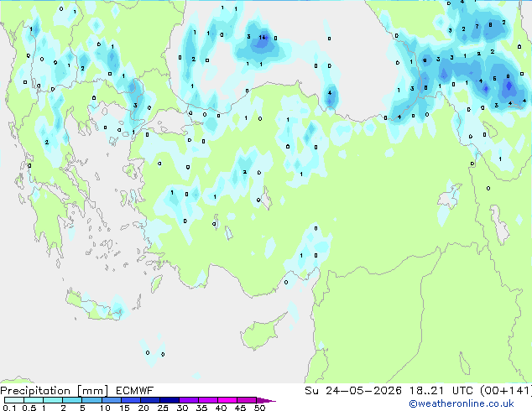Click the 'Precipitation [mm]' title text

pyautogui.click(x=55, y=391)
